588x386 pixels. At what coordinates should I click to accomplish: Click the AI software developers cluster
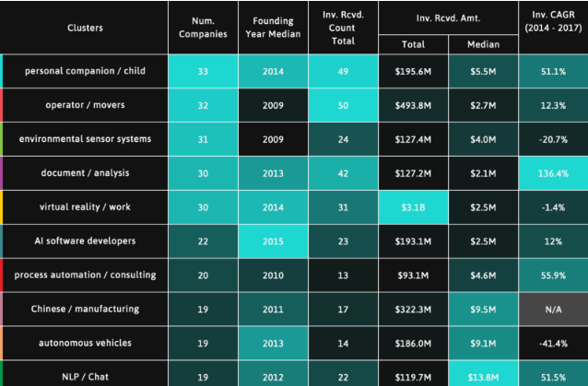click(x=84, y=241)
